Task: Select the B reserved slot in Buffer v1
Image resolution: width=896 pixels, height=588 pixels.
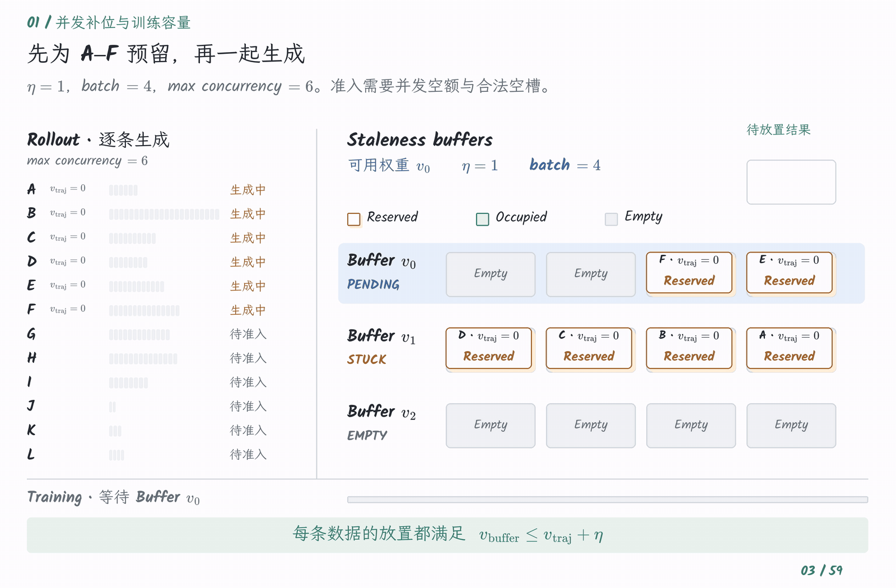Action: tap(689, 348)
